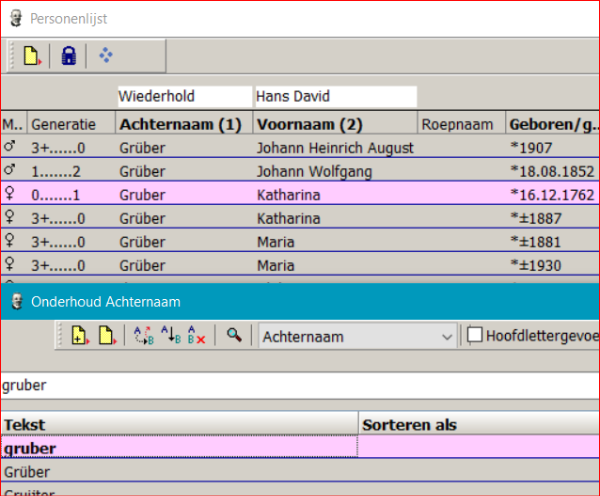Select the Grüber entry in Tekst list

(x=180, y=472)
